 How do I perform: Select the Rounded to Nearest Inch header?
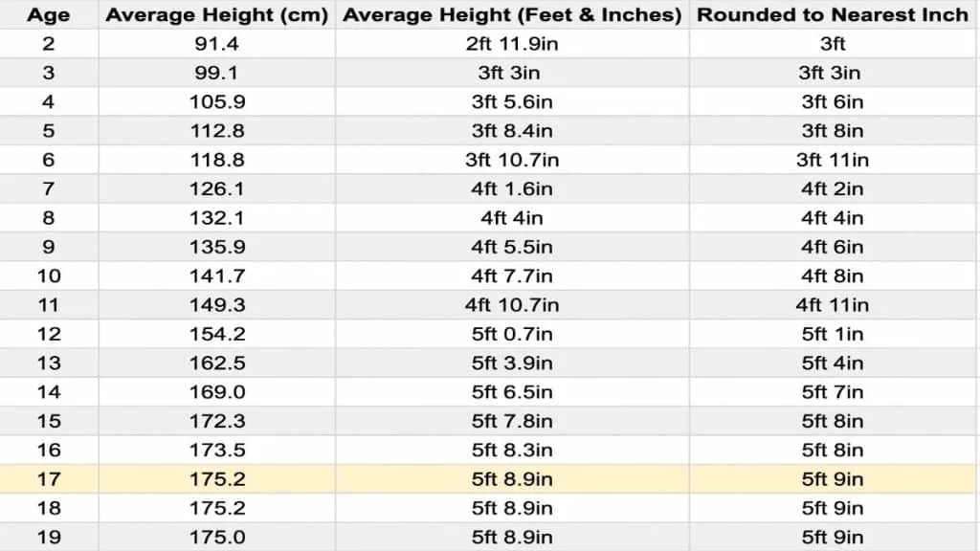pos(833,15)
